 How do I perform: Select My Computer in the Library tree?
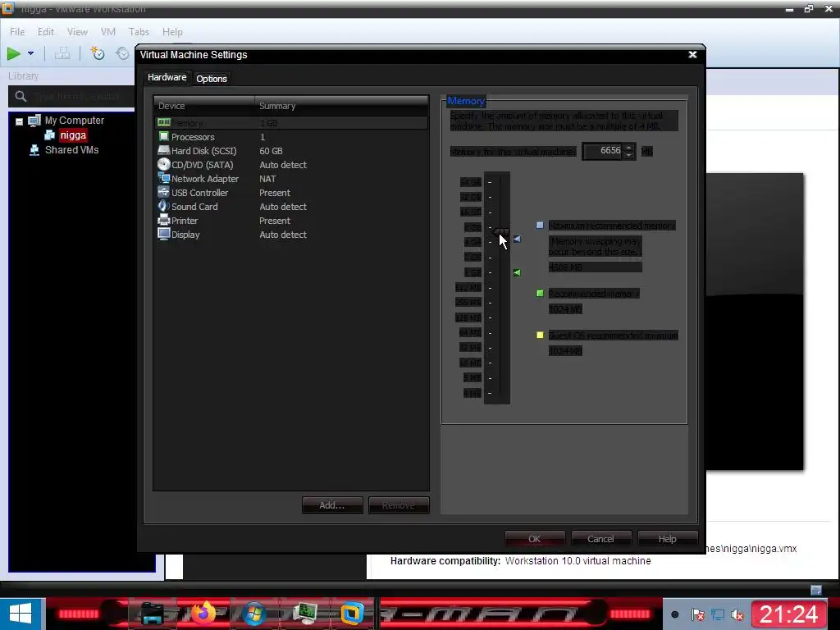pyautogui.click(x=75, y=121)
